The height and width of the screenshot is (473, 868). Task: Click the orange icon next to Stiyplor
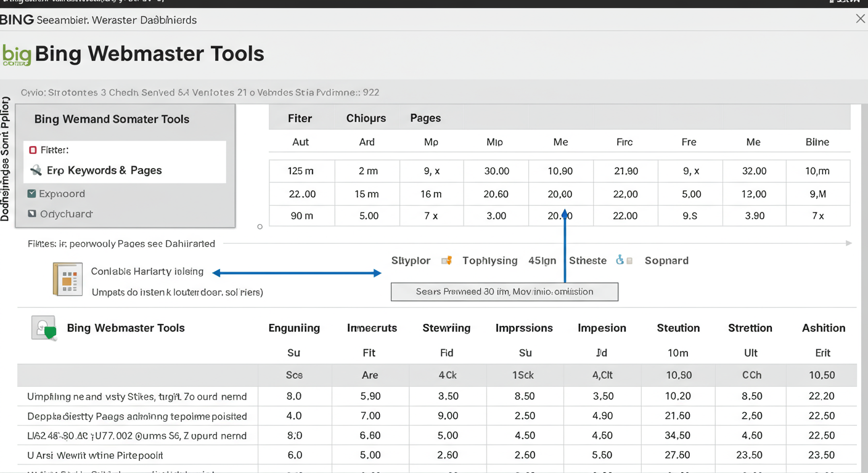[446, 261]
